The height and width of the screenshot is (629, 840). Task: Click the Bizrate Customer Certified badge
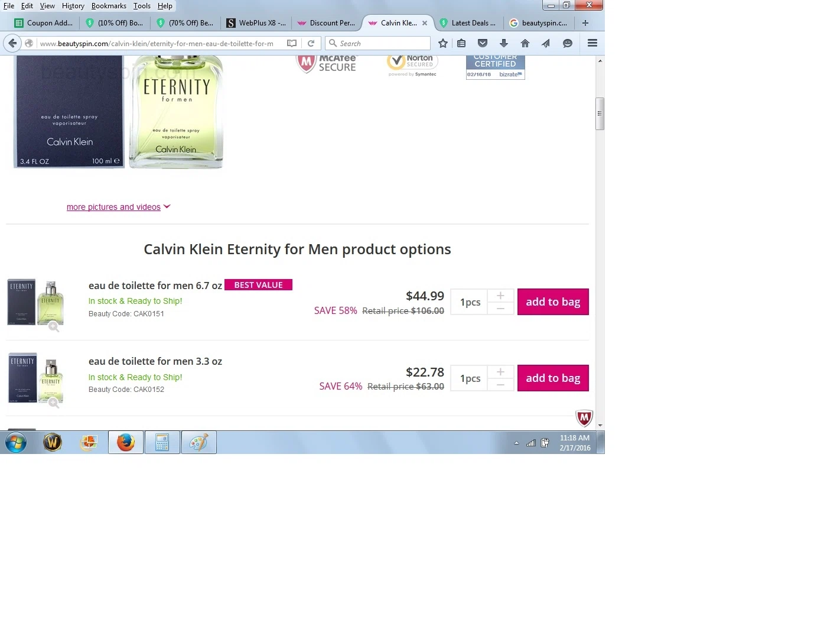pos(496,67)
